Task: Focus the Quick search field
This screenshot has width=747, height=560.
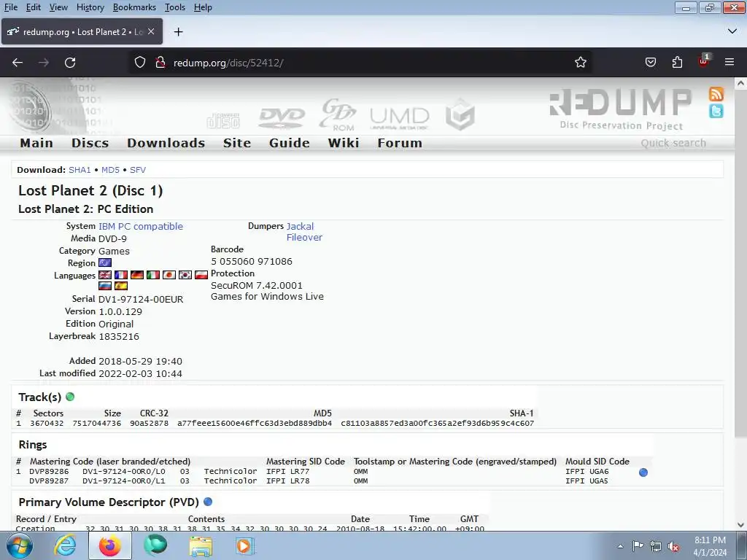Action: [673, 143]
